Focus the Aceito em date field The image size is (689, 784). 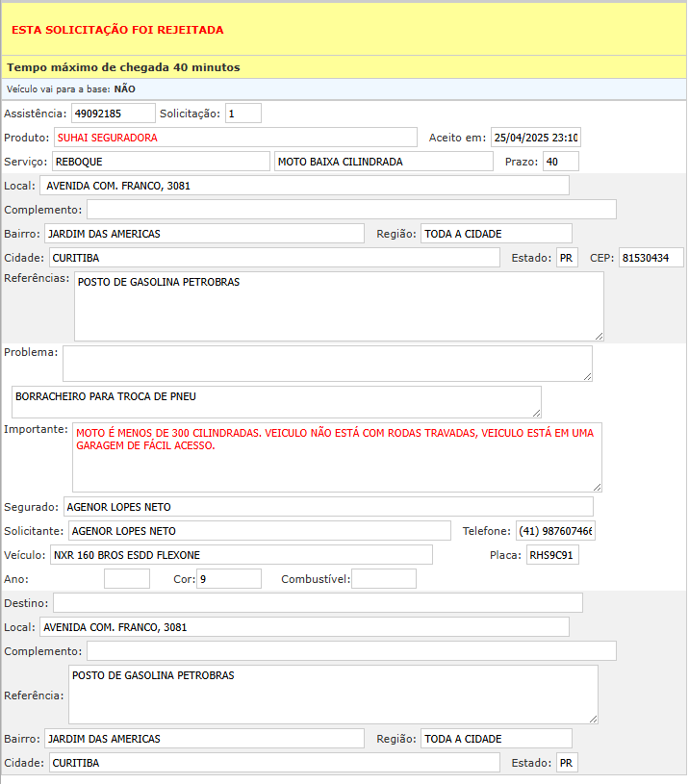pos(535,138)
